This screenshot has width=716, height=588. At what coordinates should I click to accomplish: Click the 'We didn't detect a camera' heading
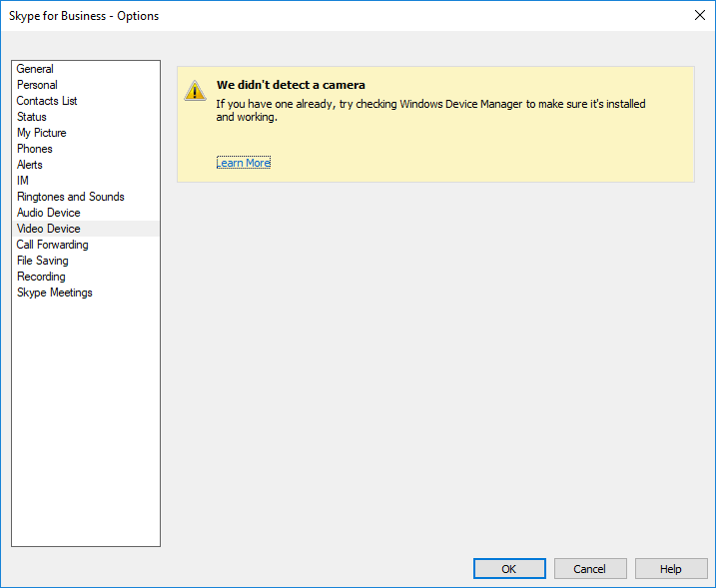291,85
